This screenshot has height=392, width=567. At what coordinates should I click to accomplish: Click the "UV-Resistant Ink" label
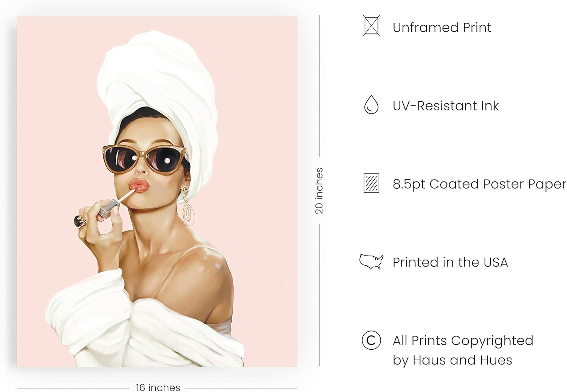[446, 105]
